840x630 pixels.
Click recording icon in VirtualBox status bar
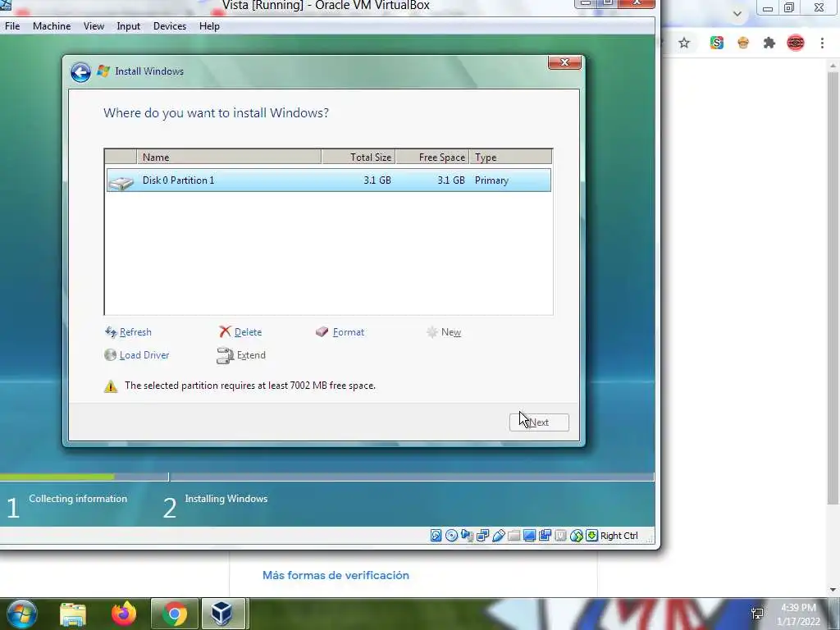coord(545,536)
